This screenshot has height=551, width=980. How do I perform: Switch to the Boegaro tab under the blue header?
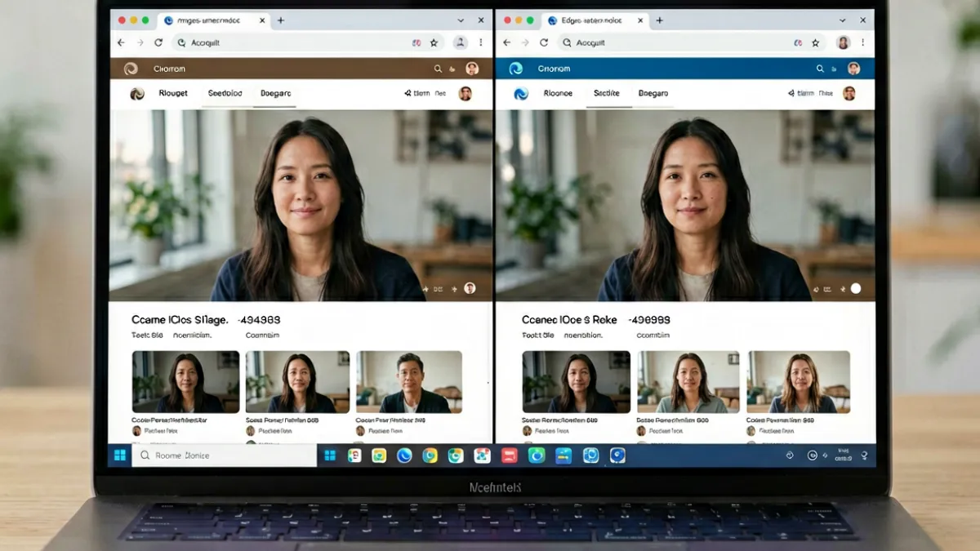(x=653, y=93)
